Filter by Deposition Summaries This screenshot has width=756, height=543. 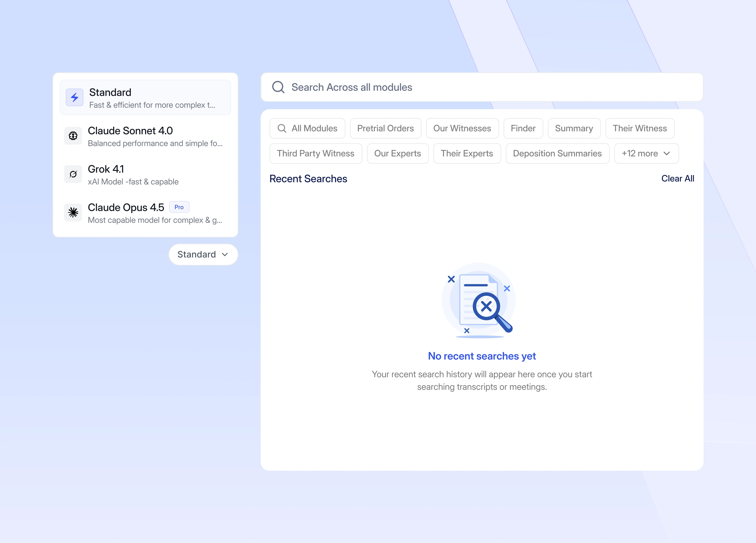tap(558, 154)
